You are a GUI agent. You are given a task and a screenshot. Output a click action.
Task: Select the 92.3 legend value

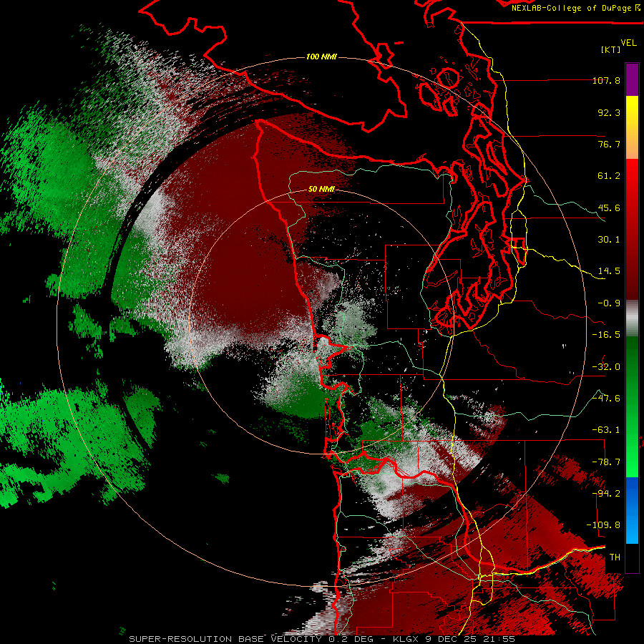(609, 112)
